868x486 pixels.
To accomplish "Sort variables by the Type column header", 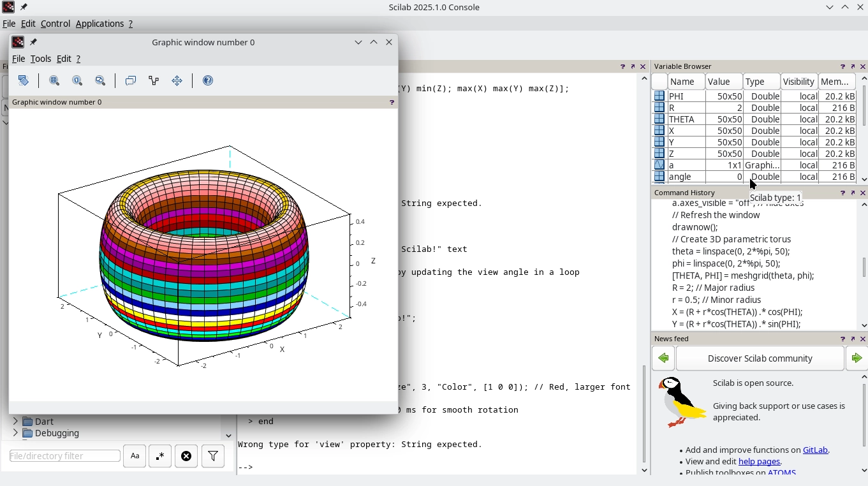I will coord(761,82).
